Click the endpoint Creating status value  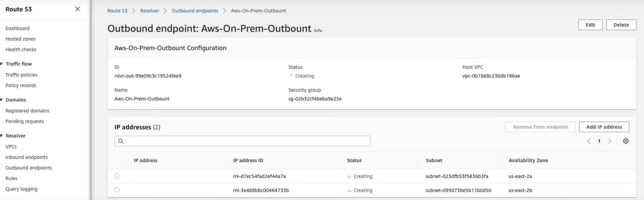(302, 76)
